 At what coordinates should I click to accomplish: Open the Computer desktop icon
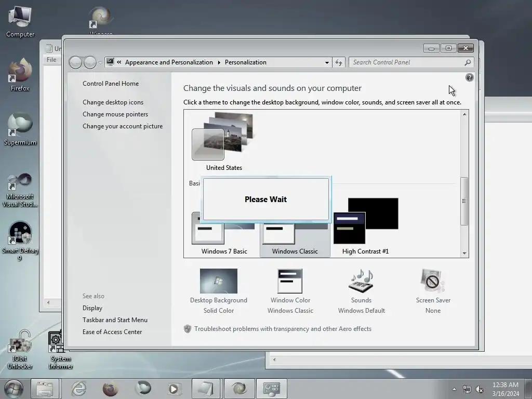click(20, 22)
